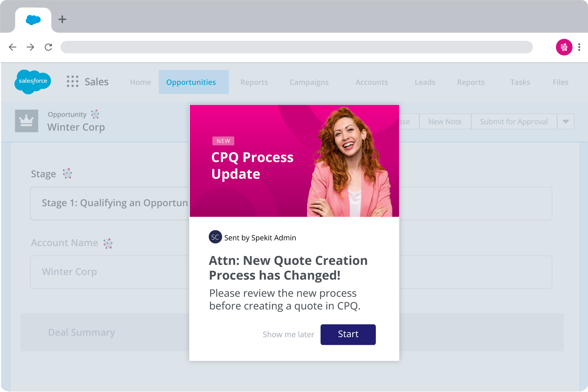Open the browser three-dot menu

[x=579, y=47]
